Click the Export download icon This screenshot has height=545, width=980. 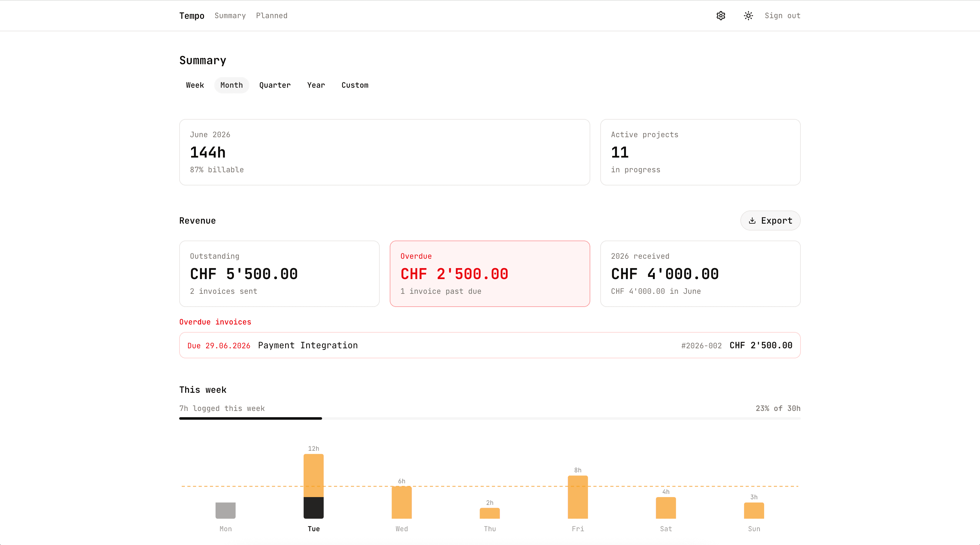pyautogui.click(x=752, y=221)
